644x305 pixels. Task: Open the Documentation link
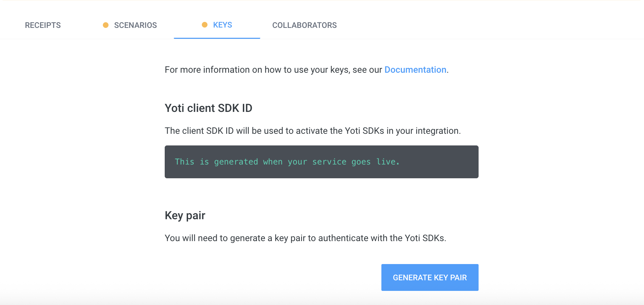click(x=415, y=70)
